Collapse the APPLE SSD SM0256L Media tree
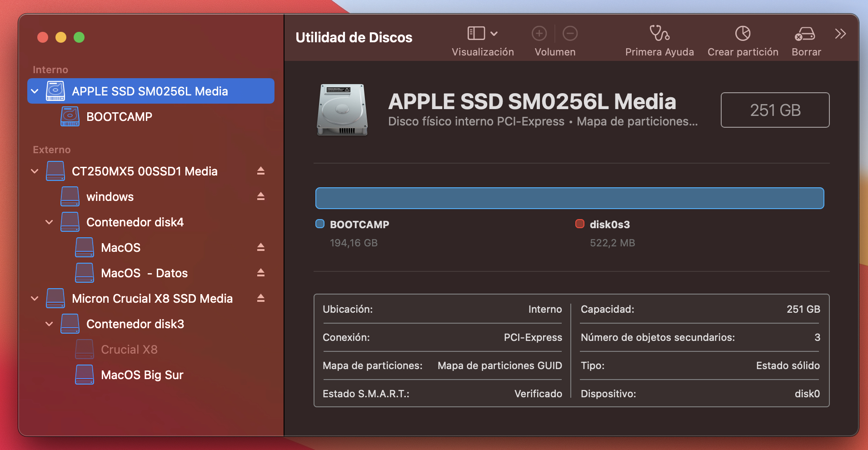 pyautogui.click(x=35, y=91)
